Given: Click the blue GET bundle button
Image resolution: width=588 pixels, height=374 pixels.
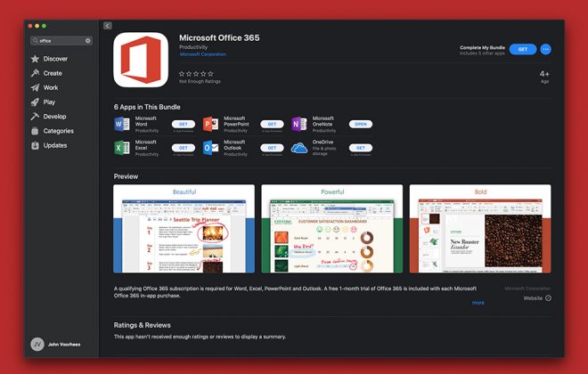Looking at the screenshot, I should click(x=523, y=49).
